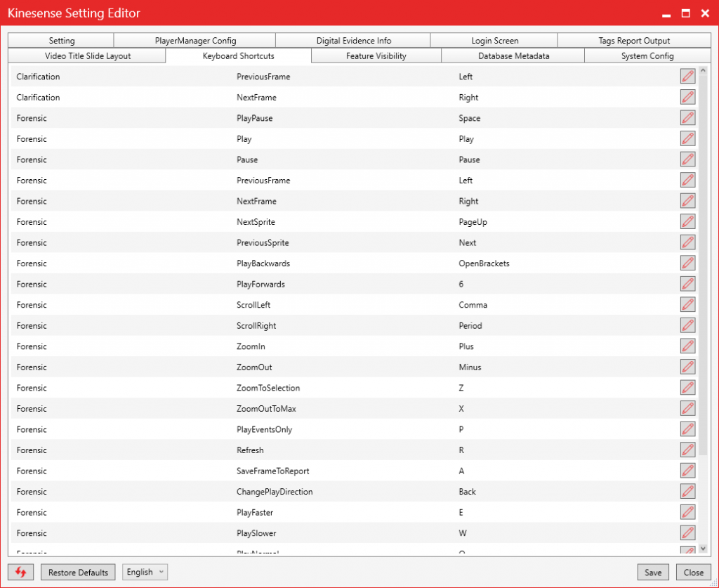Image resolution: width=719 pixels, height=588 pixels.
Task: Click the SaveFrameToReport action name
Action: [x=273, y=471]
